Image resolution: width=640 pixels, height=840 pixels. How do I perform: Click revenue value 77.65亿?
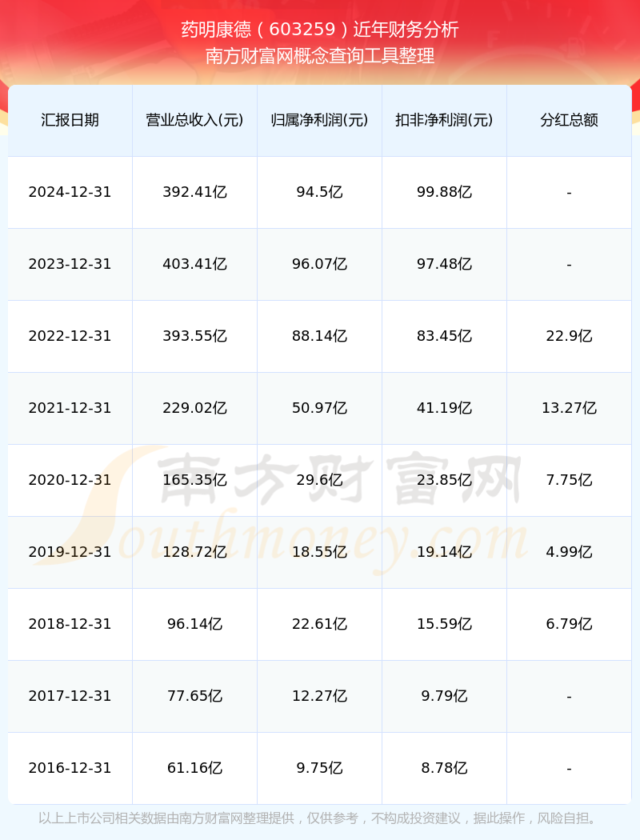click(195, 697)
